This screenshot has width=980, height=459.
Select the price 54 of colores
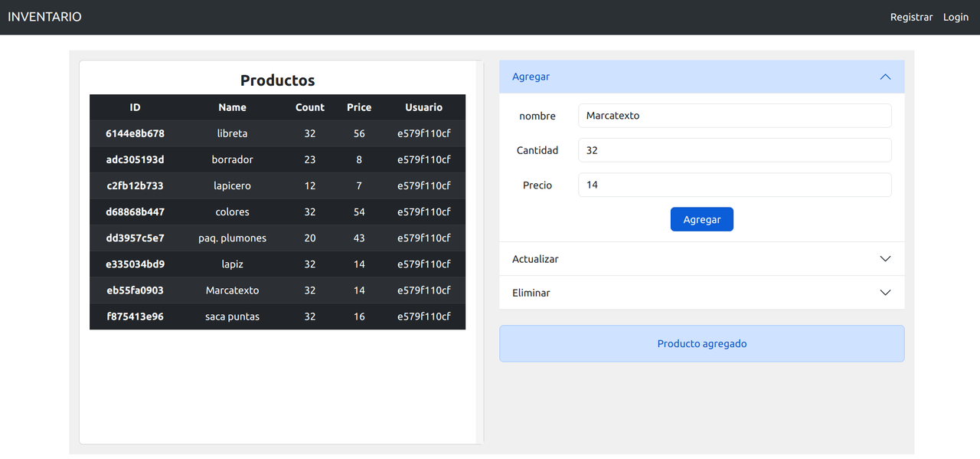359,211
